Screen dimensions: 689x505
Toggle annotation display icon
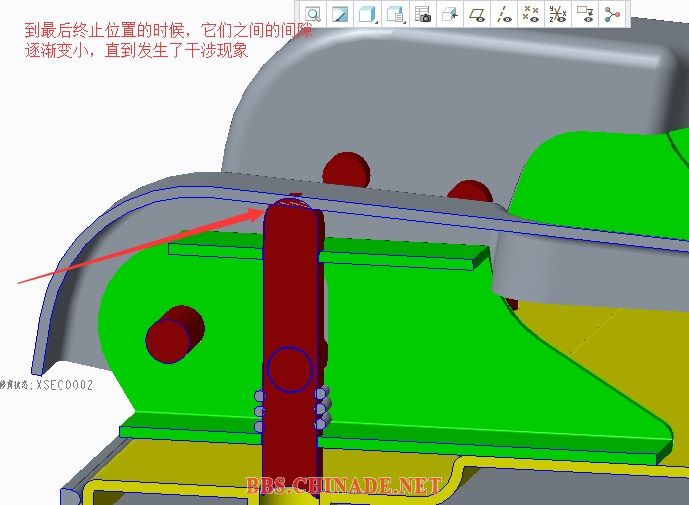point(585,14)
